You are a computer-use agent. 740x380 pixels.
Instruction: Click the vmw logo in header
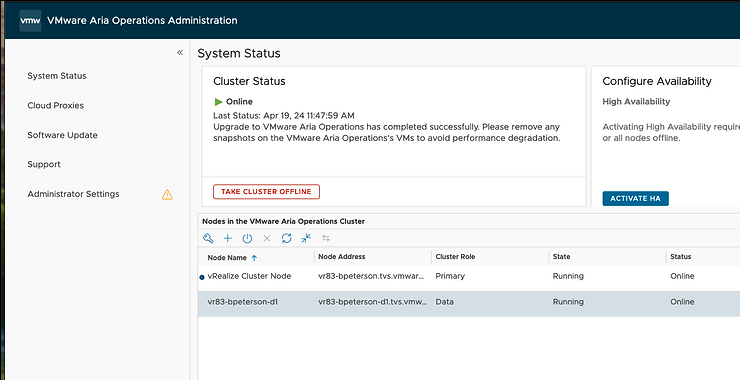pyautogui.click(x=30, y=21)
